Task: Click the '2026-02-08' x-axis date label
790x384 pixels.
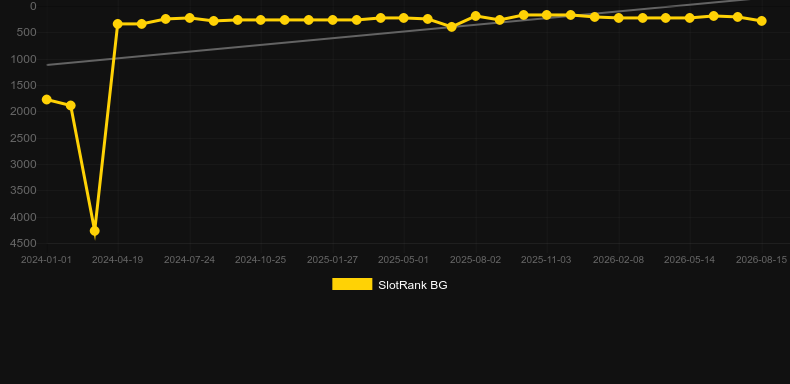Action: pyautogui.click(x=618, y=260)
